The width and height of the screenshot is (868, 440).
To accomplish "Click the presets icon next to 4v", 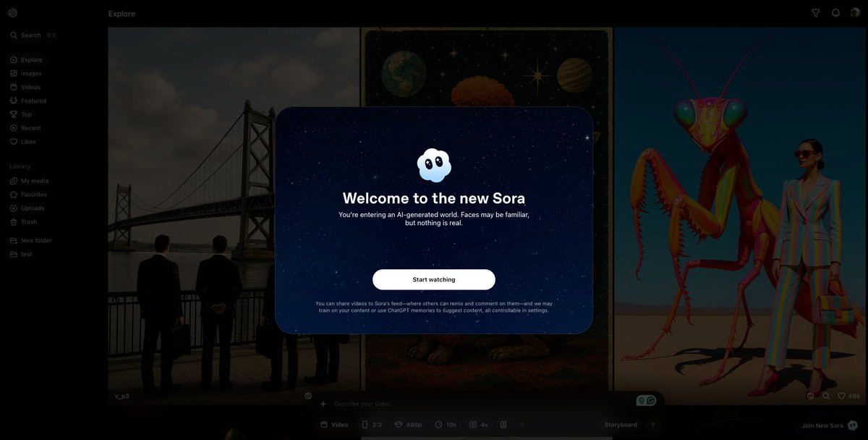I will 503,425.
